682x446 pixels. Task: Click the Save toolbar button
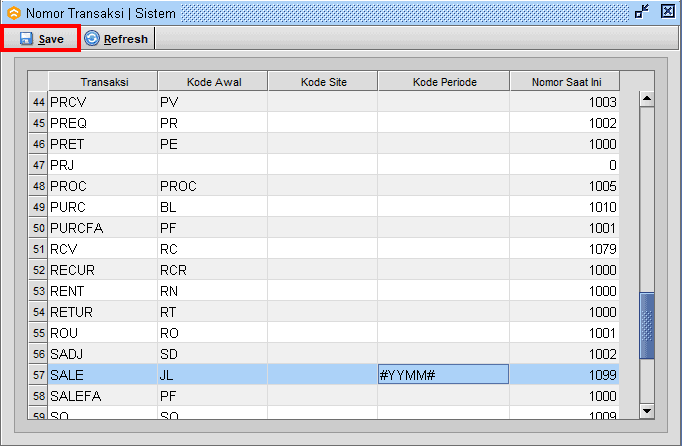click(41, 39)
